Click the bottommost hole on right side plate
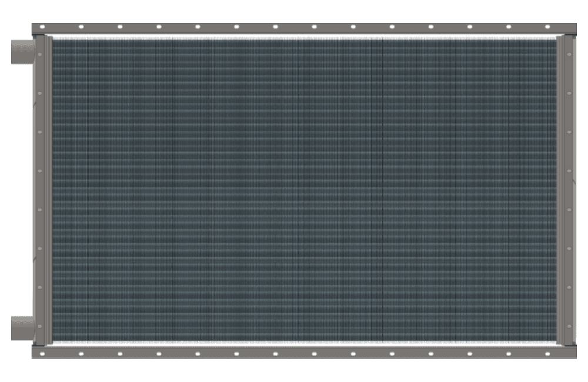The width and height of the screenshot is (588, 382). click(x=569, y=326)
